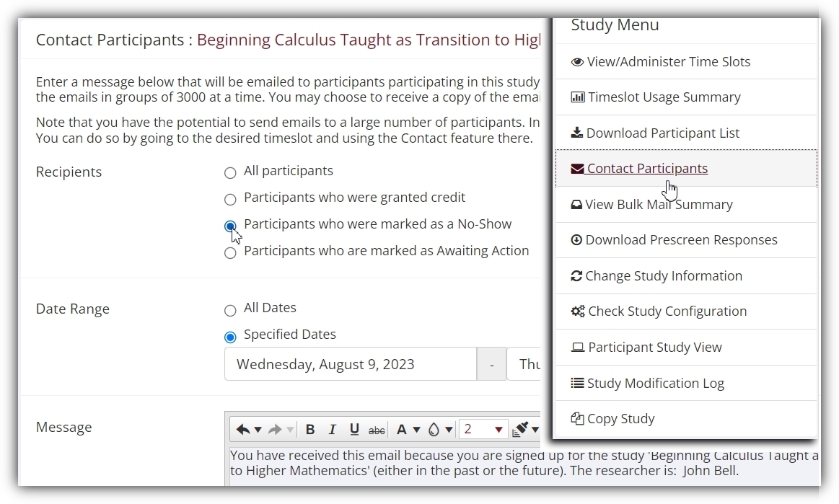The width and height of the screenshot is (839, 504).
Task: Click the Wednesday, August 9, 2023 date field
Action: [351, 364]
